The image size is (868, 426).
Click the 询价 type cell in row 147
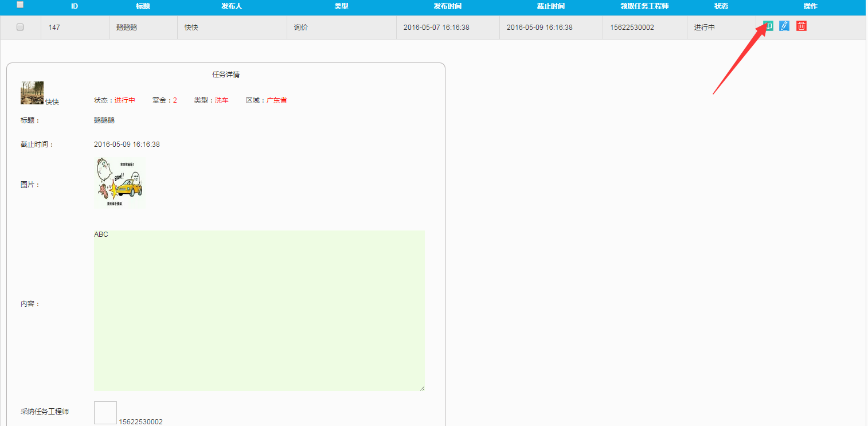[300, 28]
